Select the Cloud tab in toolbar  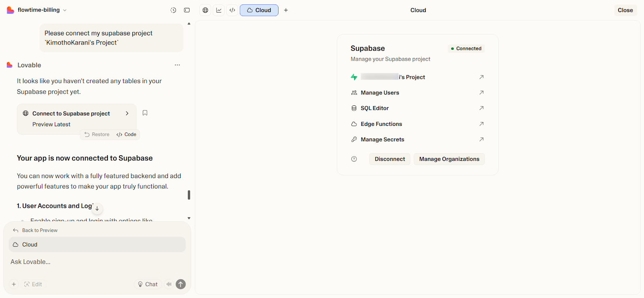tap(259, 10)
